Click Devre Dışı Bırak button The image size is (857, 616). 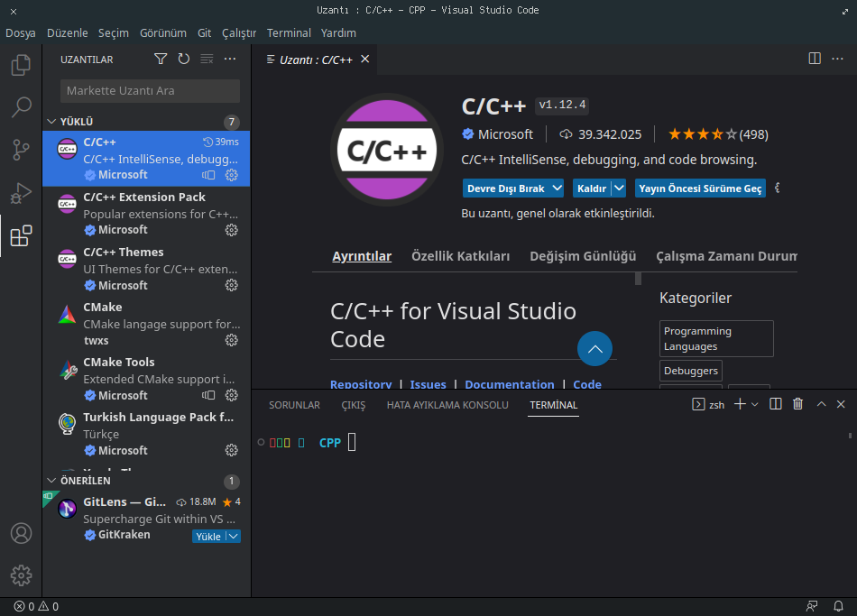(505, 188)
